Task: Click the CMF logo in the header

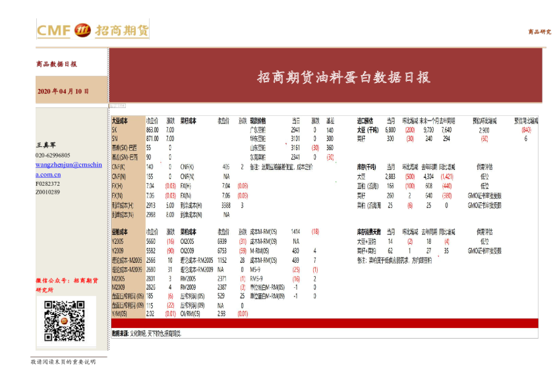Action: 53,31
